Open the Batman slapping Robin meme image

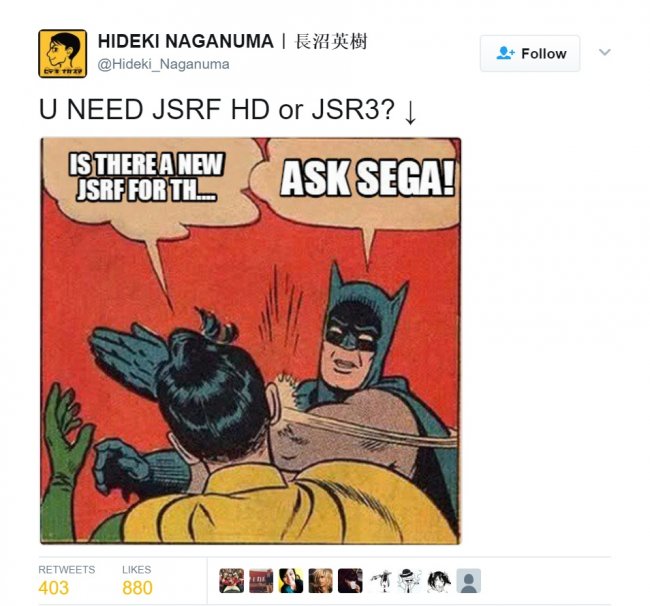click(250, 340)
